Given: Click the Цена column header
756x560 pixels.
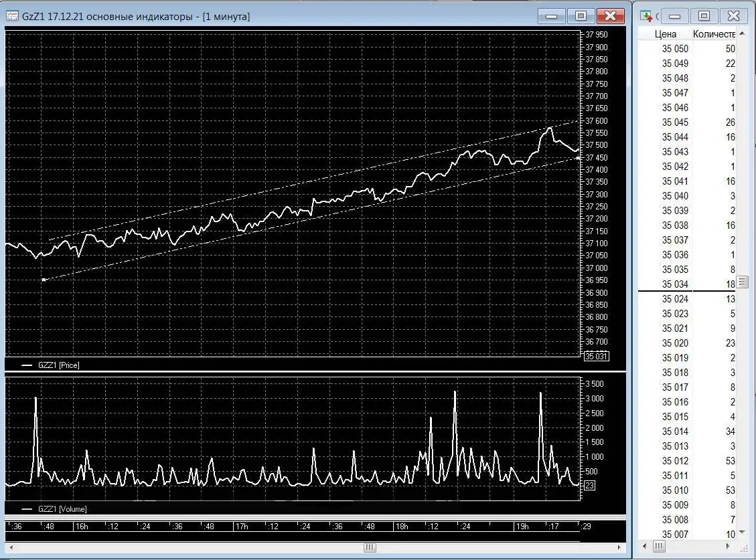Looking at the screenshot, I should point(665,34).
